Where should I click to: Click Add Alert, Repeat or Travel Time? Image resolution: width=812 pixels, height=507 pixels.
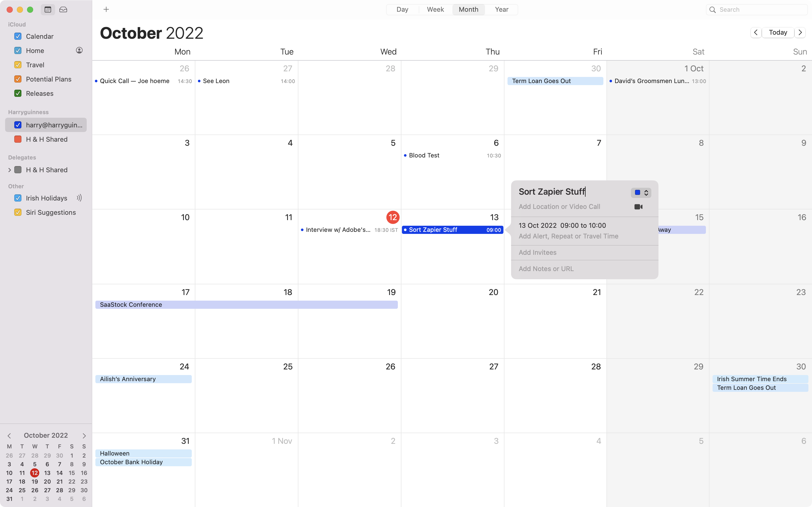coord(568,236)
